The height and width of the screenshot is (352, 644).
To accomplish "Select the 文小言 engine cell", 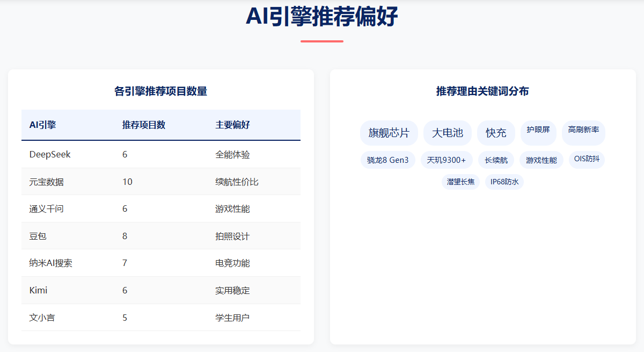I will 68,318.
